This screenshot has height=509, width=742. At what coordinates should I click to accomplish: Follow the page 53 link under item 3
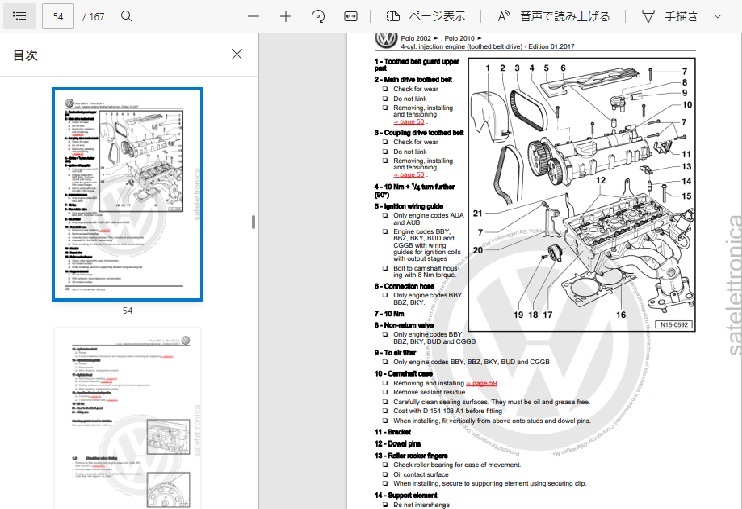[409, 175]
